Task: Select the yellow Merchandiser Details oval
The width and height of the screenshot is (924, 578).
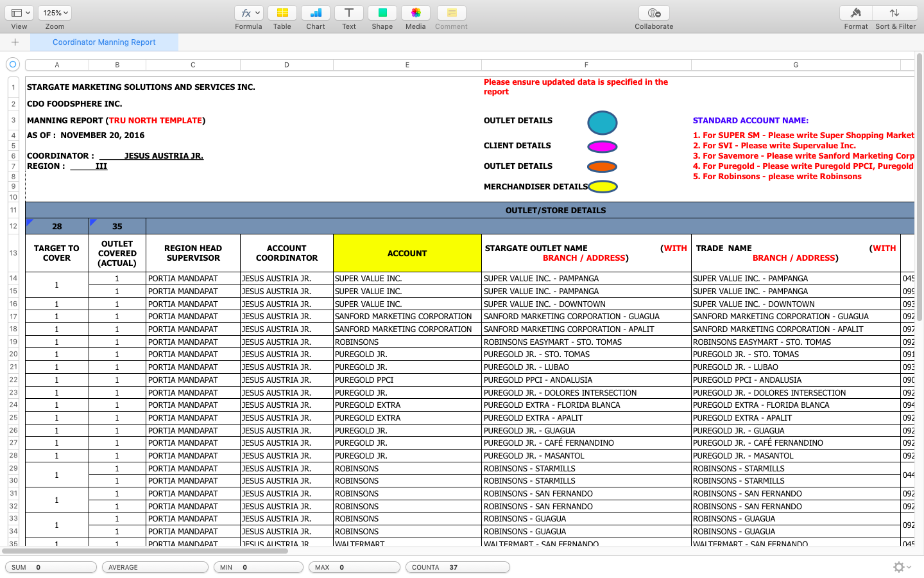Action: [603, 187]
